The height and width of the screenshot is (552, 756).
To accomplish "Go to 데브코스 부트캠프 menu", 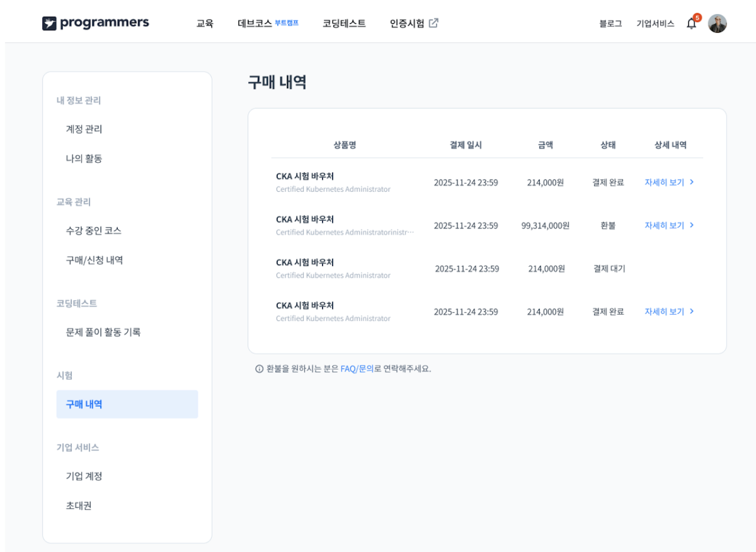I will tap(268, 24).
